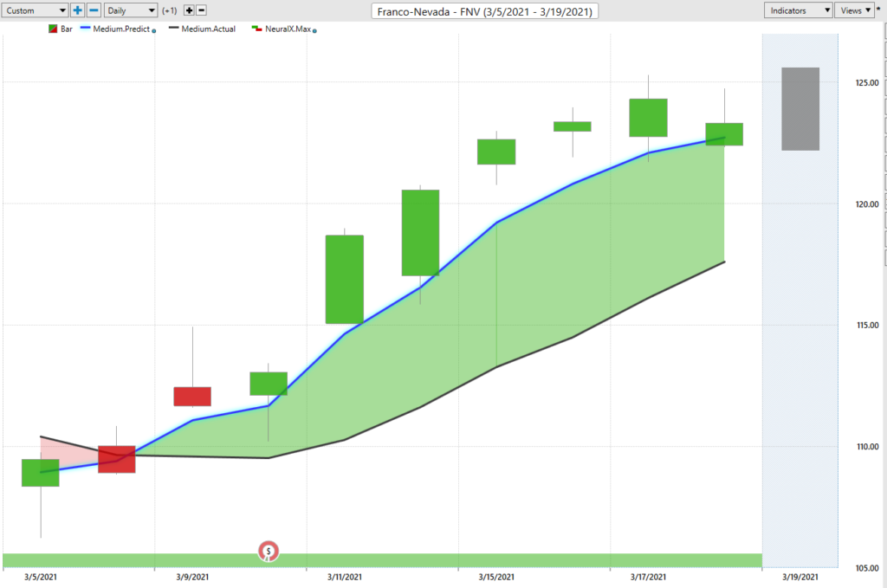Click the blue plus zoom-in button

[x=77, y=10]
